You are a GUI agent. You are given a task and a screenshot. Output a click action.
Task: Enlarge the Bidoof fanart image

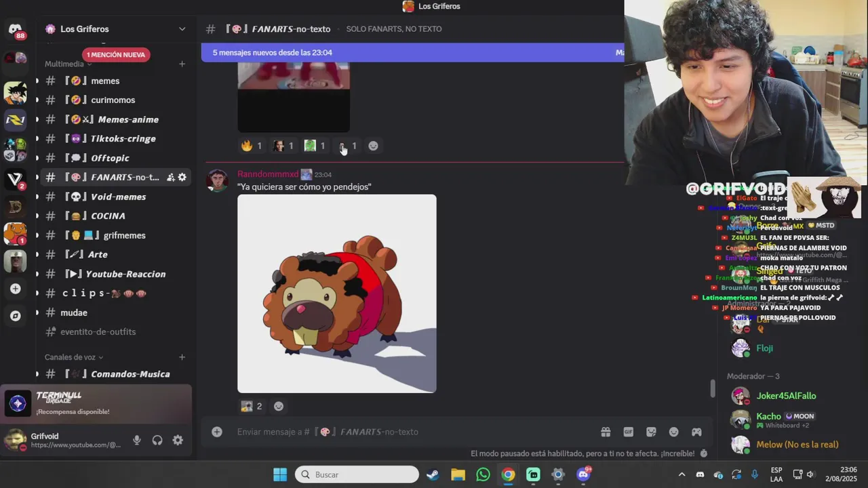pos(337,293)
